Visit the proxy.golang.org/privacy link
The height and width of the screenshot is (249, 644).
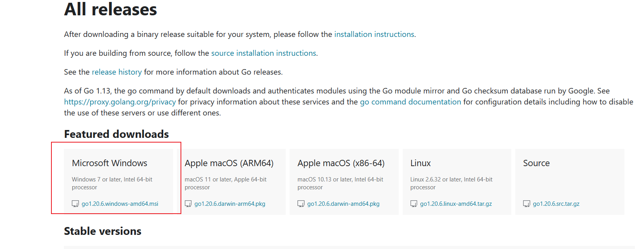(120, 102)
